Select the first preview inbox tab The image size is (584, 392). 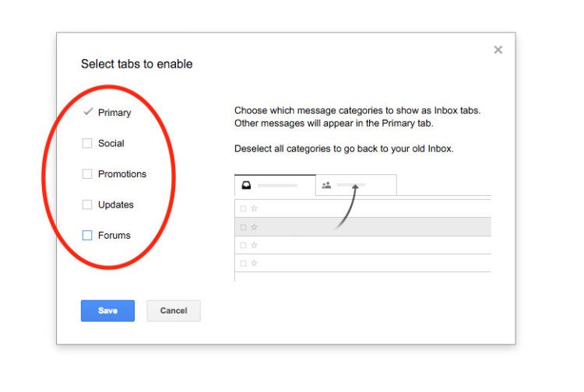275,185
